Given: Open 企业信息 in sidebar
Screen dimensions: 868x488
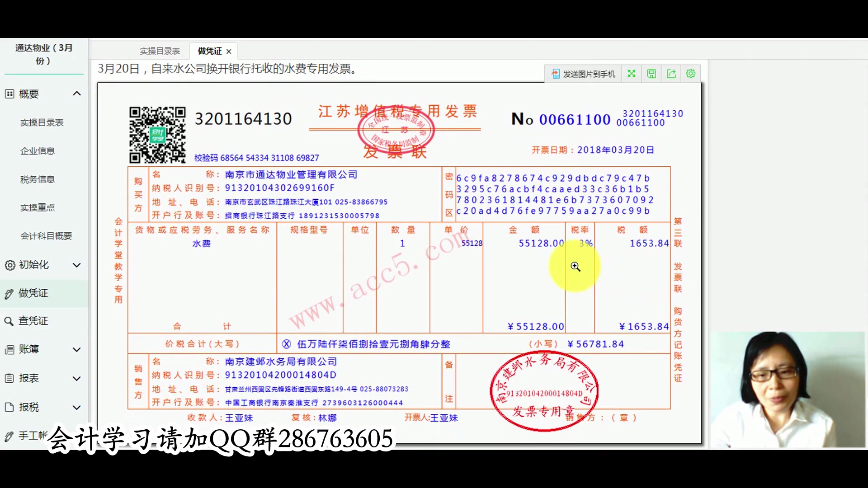Looking at the screenshot, I should (x=38, y=151).
